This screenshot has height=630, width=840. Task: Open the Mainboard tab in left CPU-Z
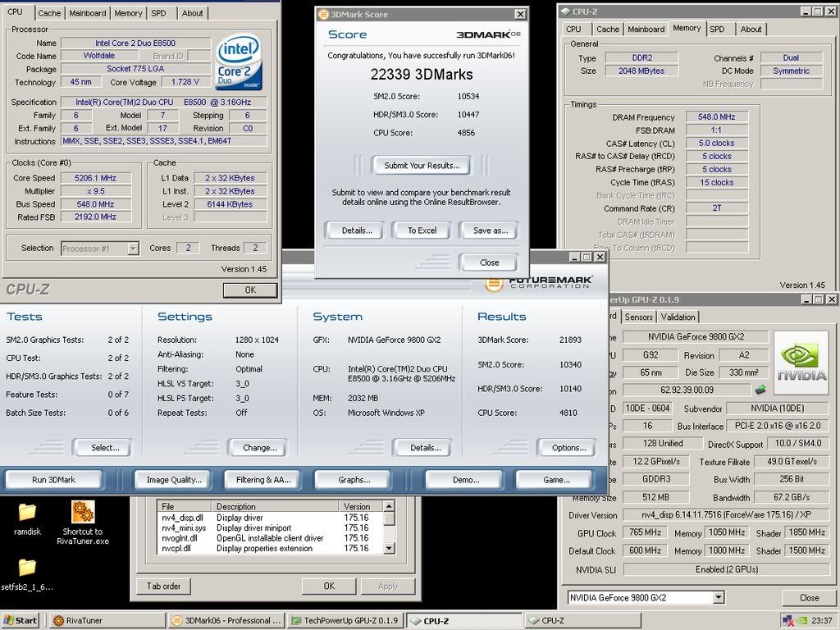[x=87, y=13]
